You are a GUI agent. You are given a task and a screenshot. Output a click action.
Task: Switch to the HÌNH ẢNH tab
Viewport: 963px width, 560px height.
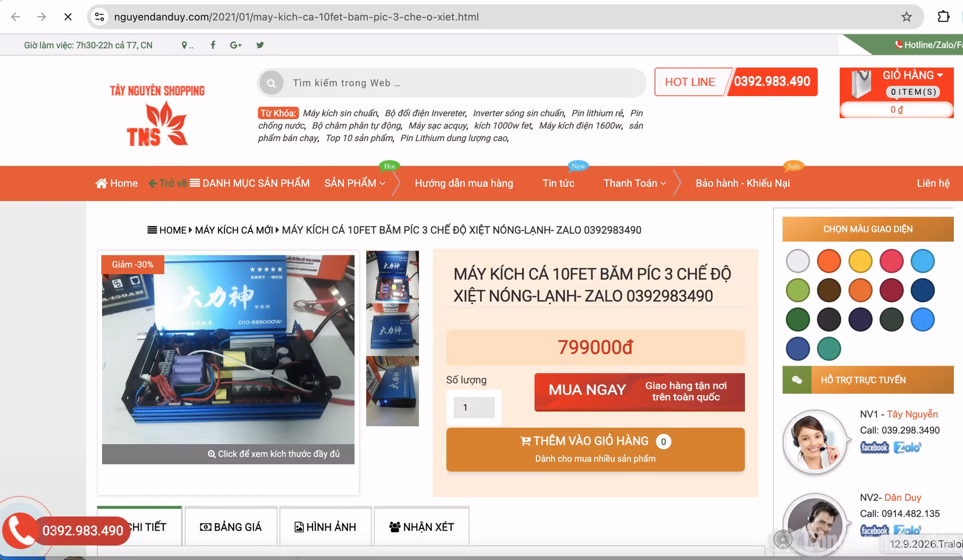point(325,527)
